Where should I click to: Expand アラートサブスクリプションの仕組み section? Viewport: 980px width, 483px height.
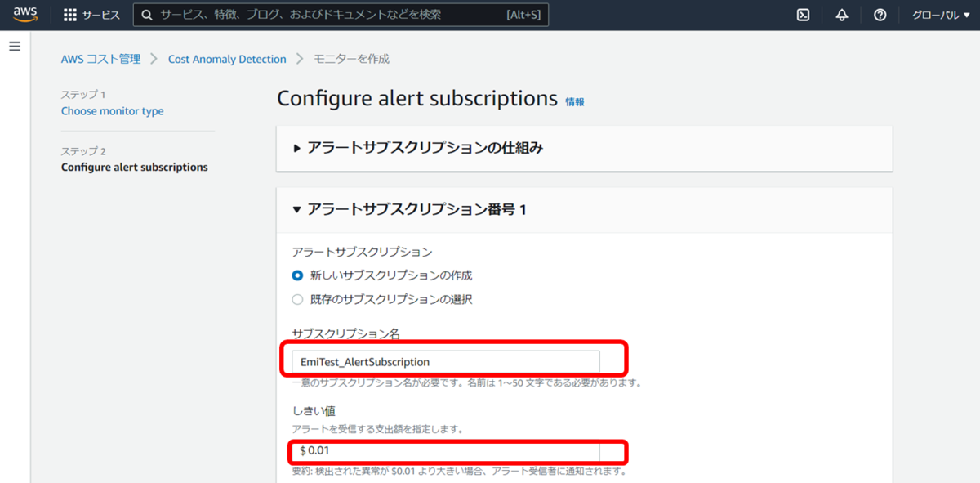coord(584,148)
